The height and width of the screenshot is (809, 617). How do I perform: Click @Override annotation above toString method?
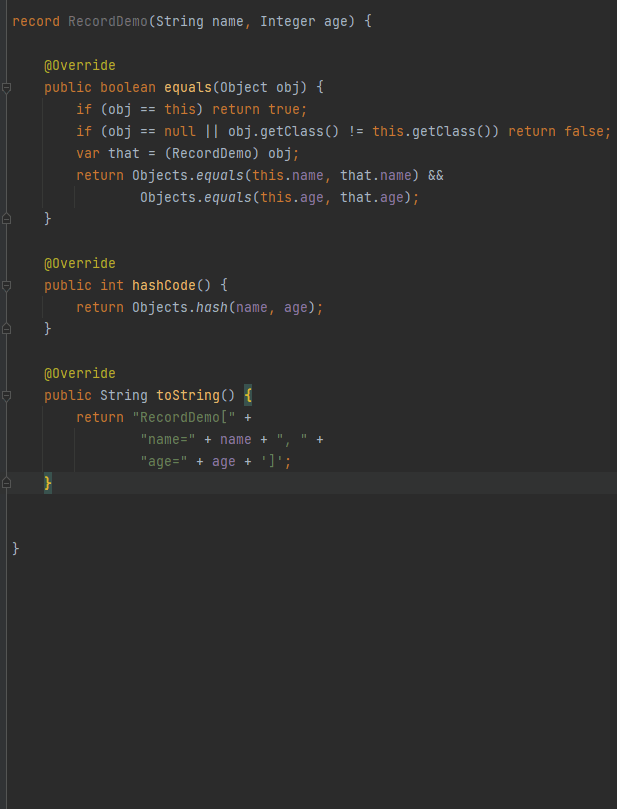(80, 374)
